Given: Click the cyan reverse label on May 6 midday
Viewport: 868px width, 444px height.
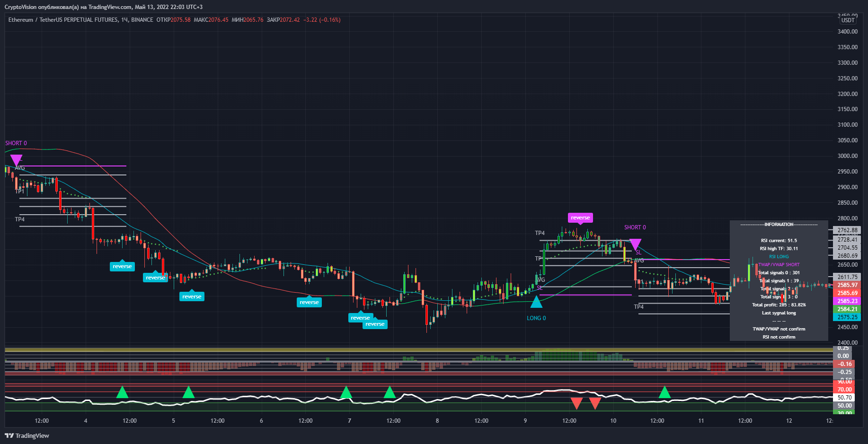Looking at the screenshot, I should pyautogui.click(x=309, y=302).
